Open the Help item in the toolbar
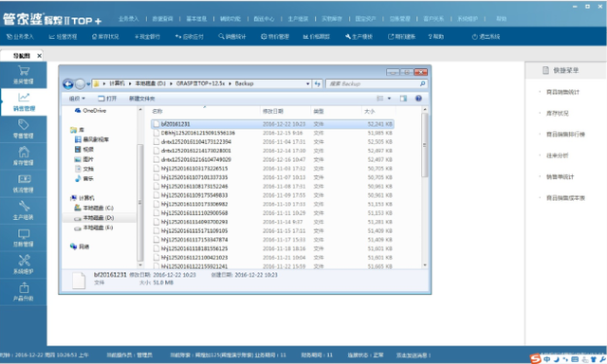 436,37
